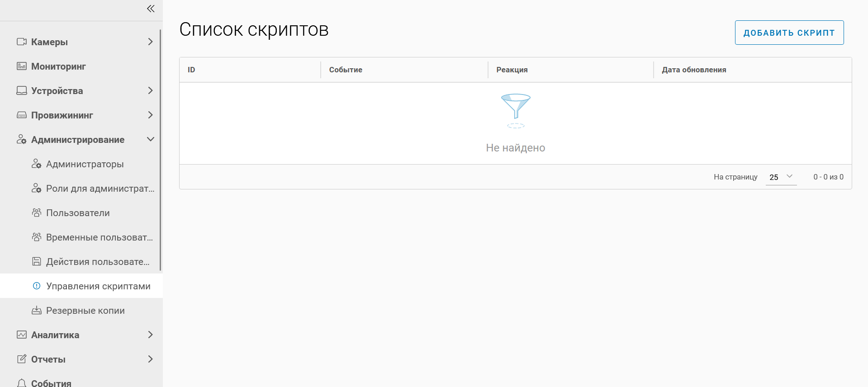This screenshot has width=868, height=387.
Task: Click the sidebar vertical scrollbar
Action: click(x=161, y=149)
